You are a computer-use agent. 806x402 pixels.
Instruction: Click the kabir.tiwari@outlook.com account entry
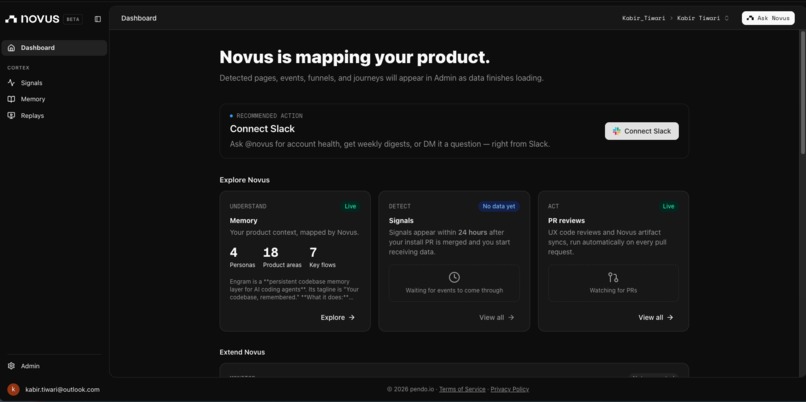click(x=54, y=389)
